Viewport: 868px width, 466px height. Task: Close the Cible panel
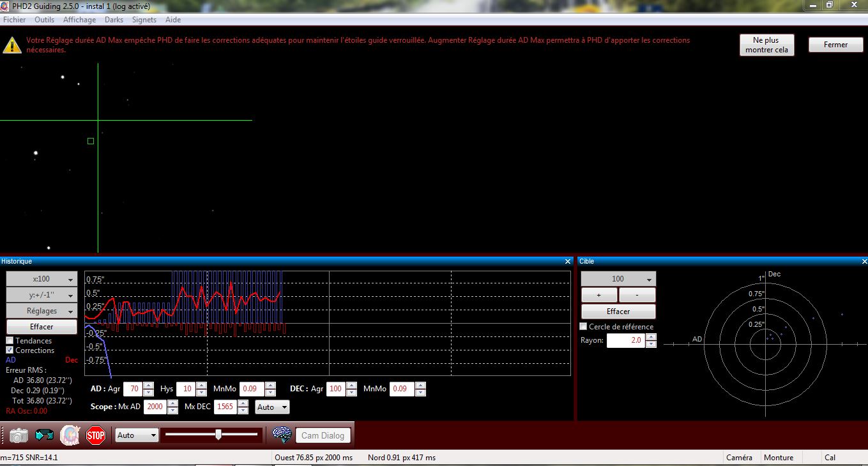[864, 261]
